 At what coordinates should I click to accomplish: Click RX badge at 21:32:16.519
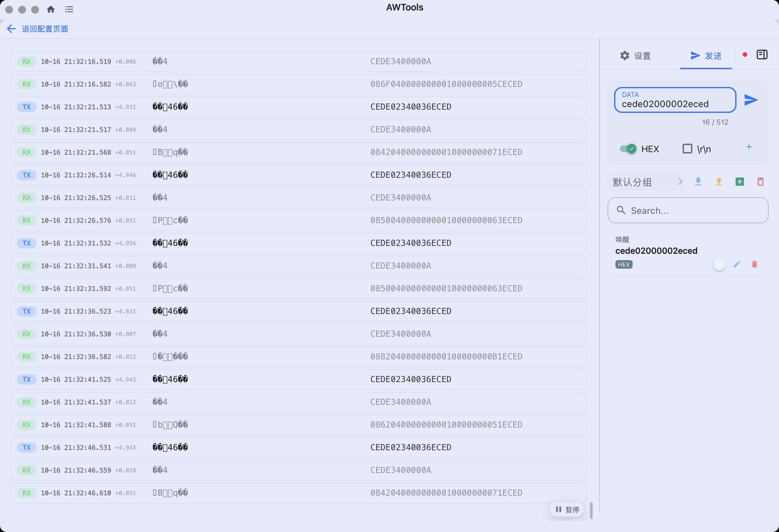pyautogui.click(x=27, y=61)
